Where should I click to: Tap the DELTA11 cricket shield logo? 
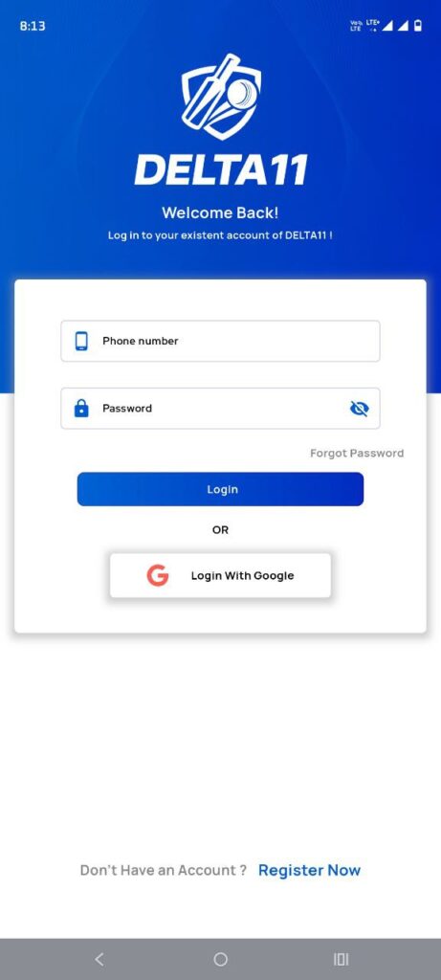coord(221,97)
